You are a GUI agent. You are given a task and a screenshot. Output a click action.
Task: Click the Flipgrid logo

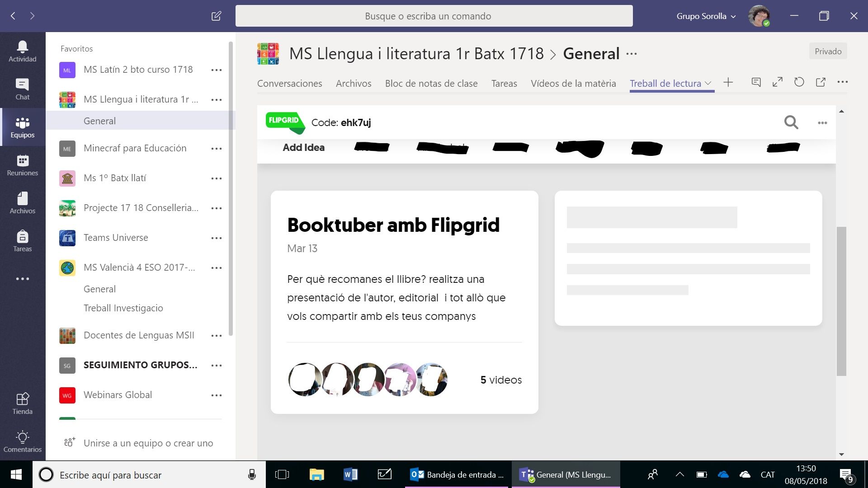point(285,122)
